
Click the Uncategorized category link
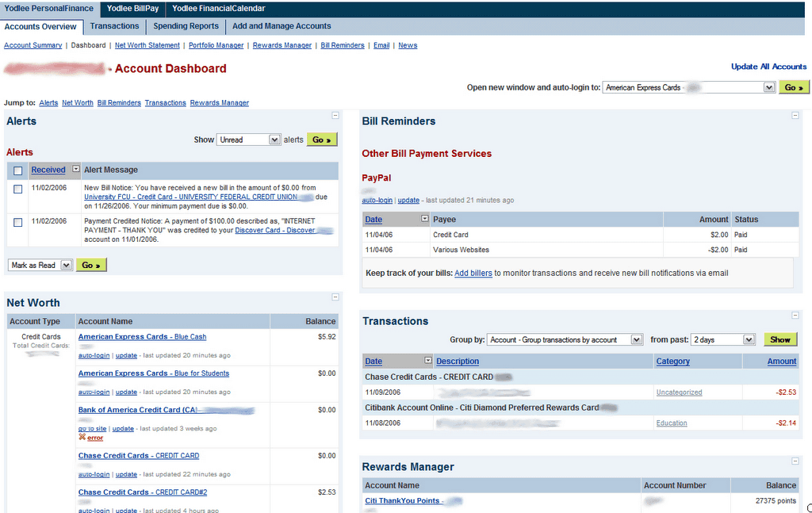680,392
